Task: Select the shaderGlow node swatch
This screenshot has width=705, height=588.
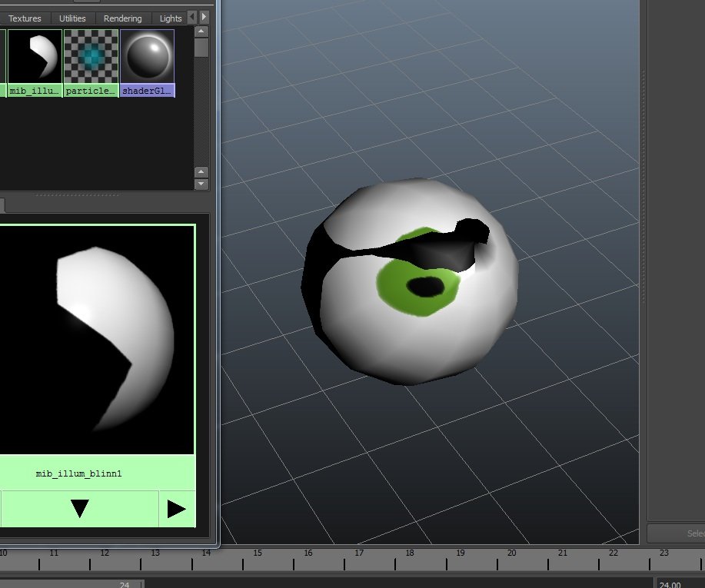Action: (x=147, y=62)
